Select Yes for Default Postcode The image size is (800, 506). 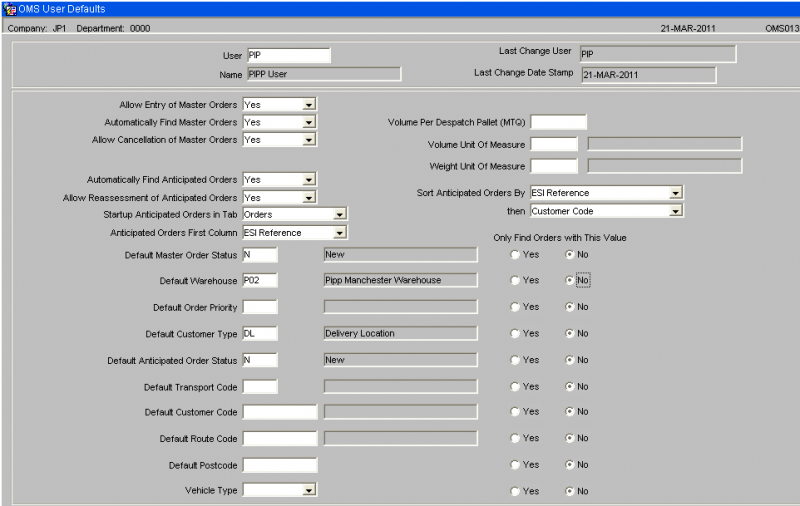[515, 465]
